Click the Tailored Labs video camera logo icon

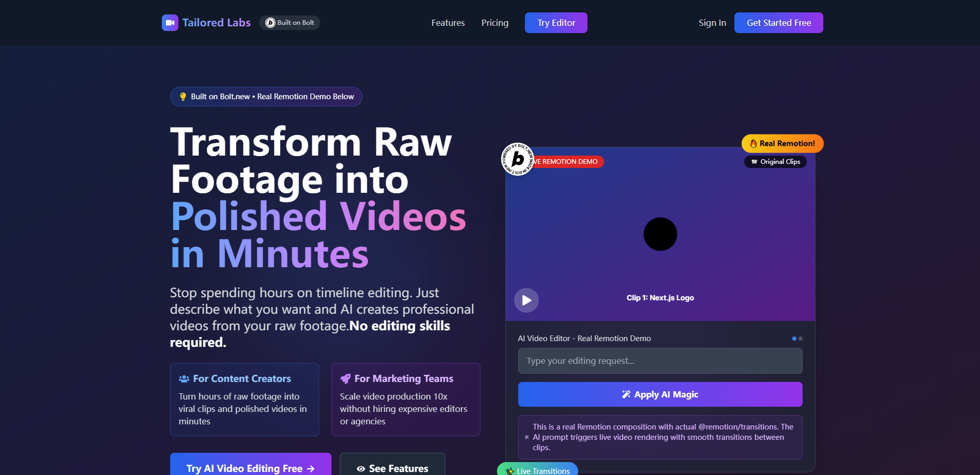pyautogui.click(x=170, y=22)
